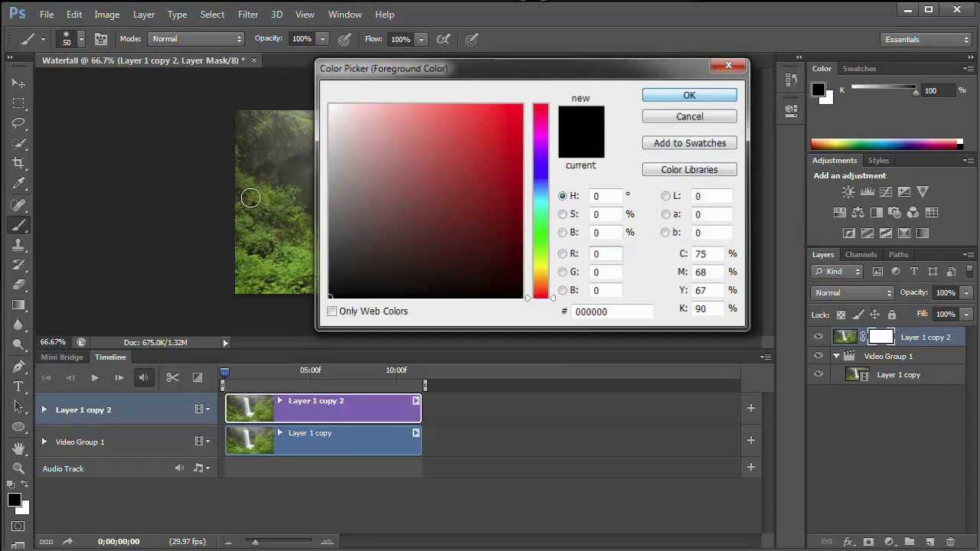Open Color Libraries

(x=689, y=170)
